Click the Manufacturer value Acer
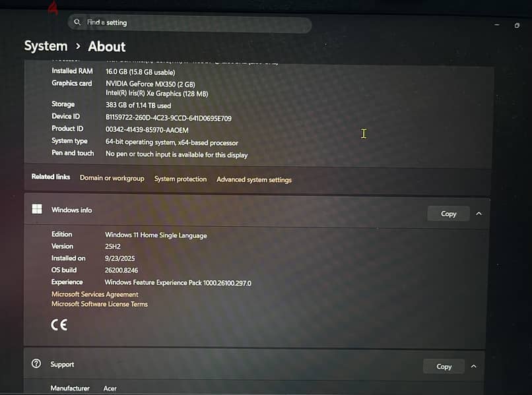Screen dimensions: 532x395 click(x=110, y=388)
